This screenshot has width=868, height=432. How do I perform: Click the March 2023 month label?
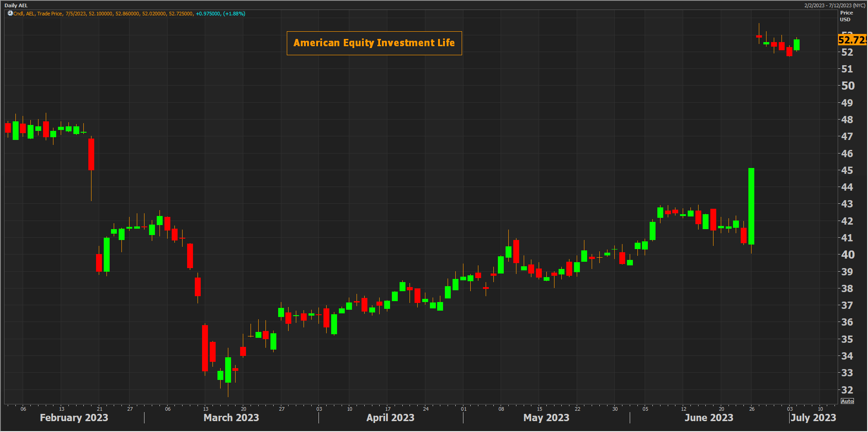coord(231,418)
